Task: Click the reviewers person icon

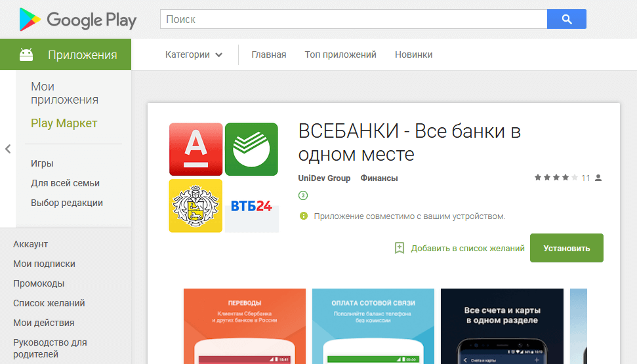Action: (598, 178)
